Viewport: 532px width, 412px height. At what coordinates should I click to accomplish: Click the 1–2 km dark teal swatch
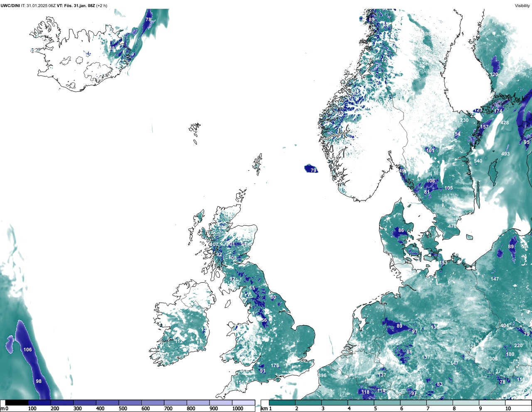(x=282, y=403)
